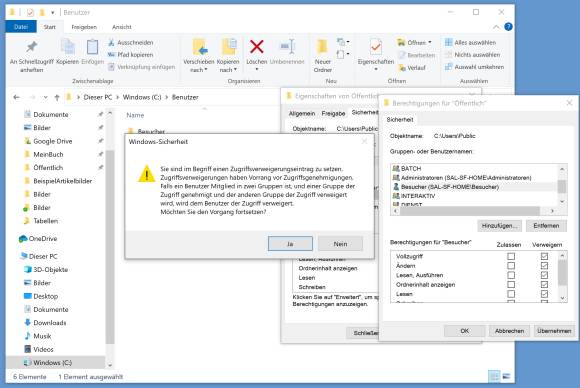Click Entfernen in the Berechtigungen dialog
Image resolution: width=580 pixels, height=388 pixels.
546,226
